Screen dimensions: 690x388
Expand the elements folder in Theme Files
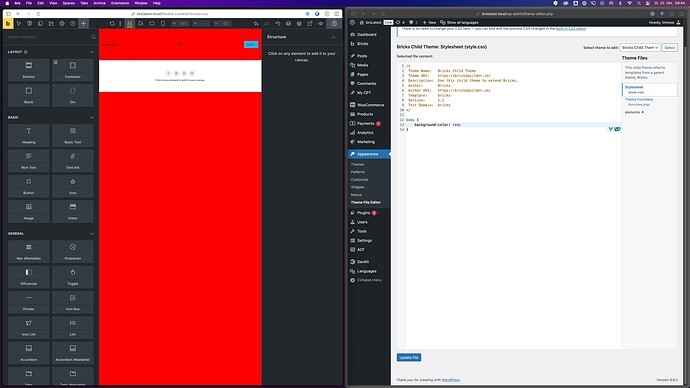[x=634, y=112]
